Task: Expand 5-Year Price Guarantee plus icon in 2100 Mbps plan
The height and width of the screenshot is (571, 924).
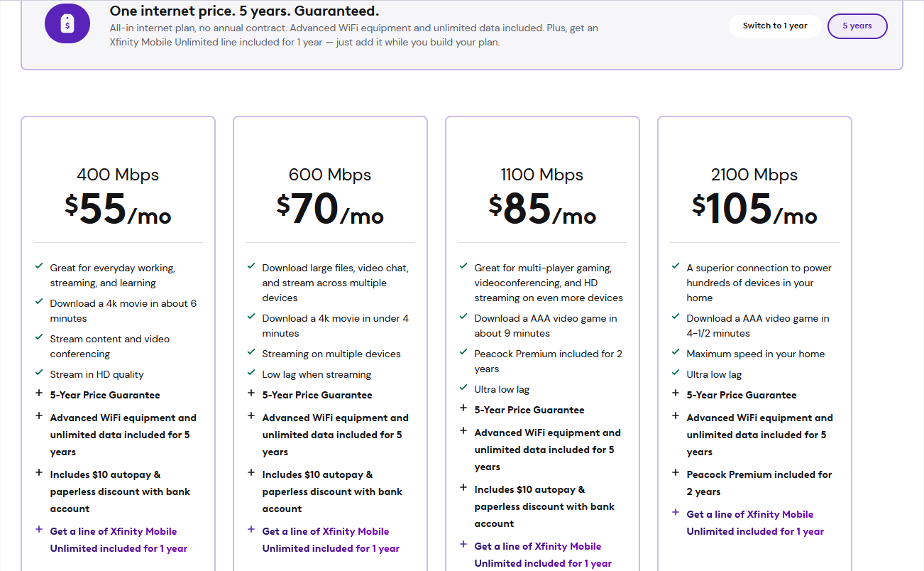Action: [x=676, y=393]
